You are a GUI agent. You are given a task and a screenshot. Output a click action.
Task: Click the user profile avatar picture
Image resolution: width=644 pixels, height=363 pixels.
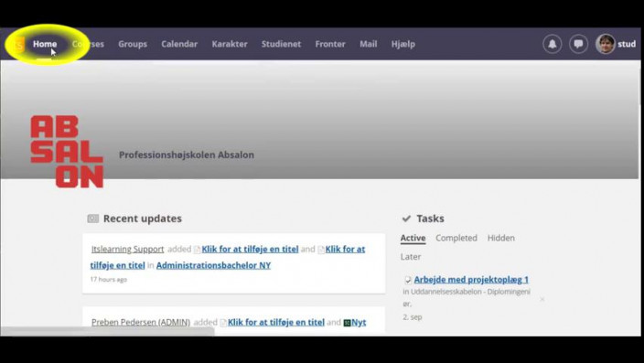pos(605,44)
